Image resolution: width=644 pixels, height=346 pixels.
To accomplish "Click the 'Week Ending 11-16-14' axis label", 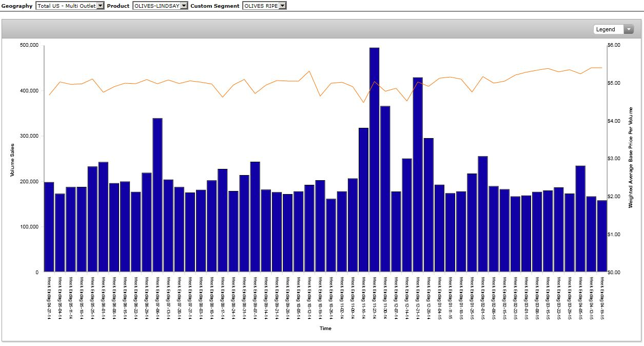I will pyautogui.click(x=363, y=298).
